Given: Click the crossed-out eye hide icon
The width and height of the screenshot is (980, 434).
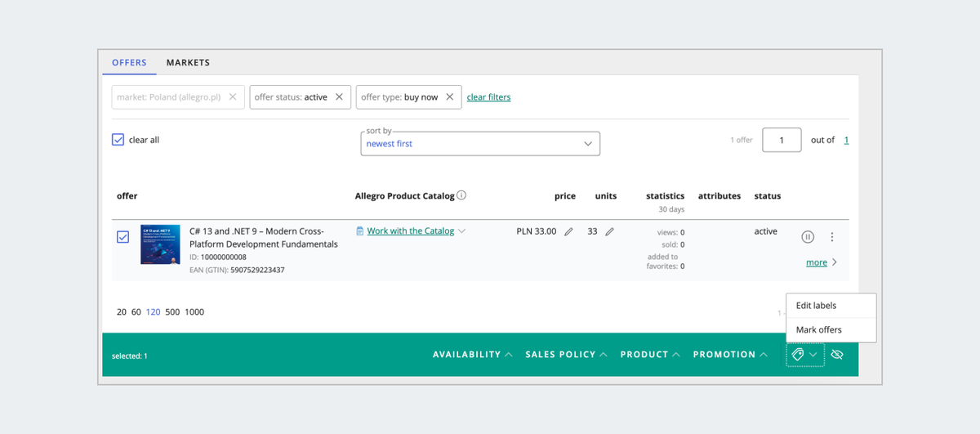Looking at the screenshot, I should click(837, 355).
